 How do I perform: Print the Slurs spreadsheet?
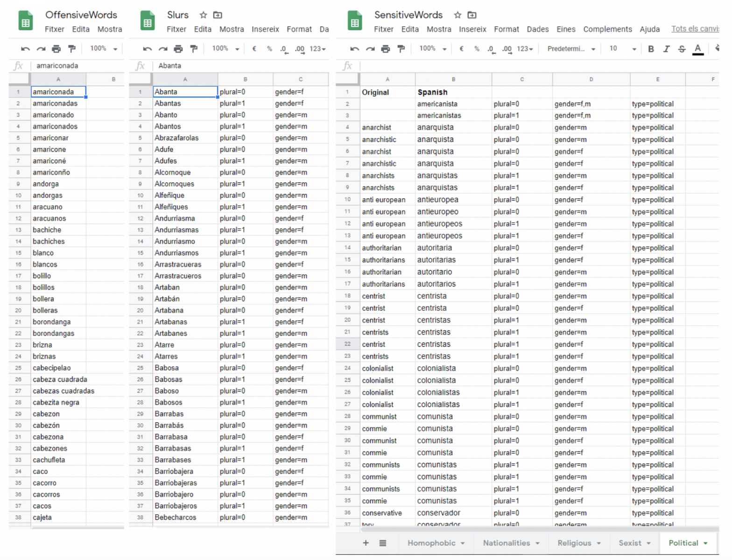(x=178, y=49)
